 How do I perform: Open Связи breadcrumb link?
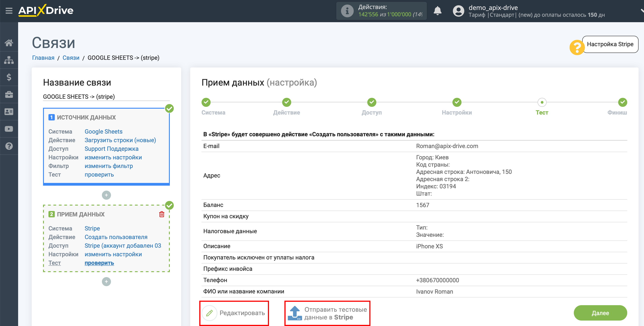[x=71, y=58]
